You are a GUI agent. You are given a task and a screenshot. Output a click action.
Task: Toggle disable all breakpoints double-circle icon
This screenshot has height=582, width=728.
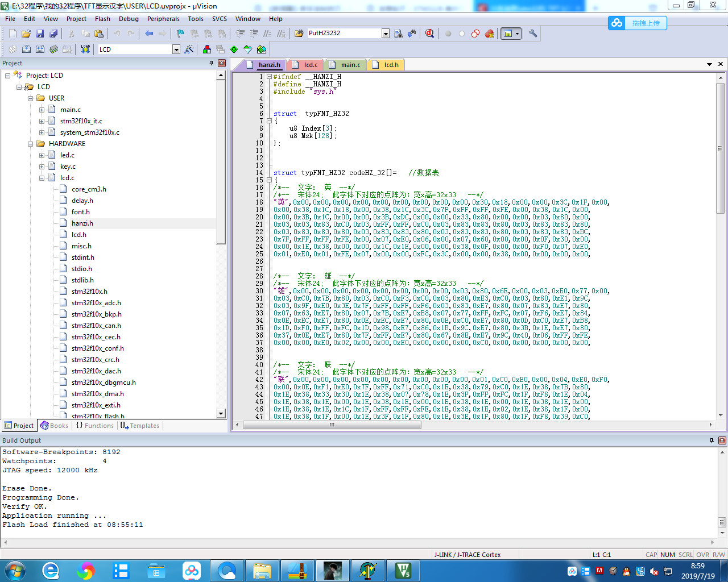click(475, 34)
